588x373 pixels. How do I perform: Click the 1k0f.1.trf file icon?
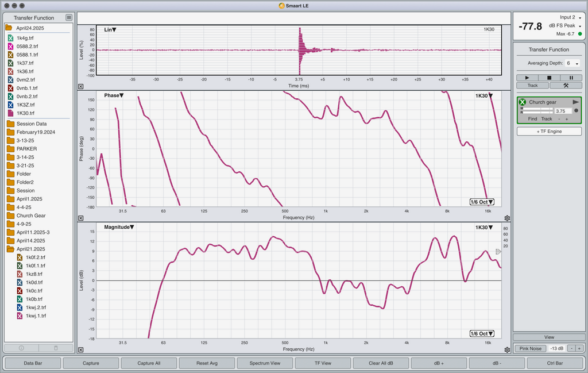coord(20,266)
